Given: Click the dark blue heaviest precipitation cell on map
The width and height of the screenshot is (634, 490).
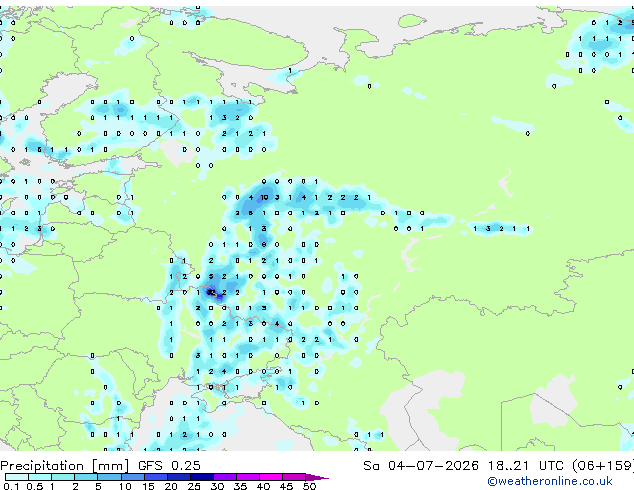Looking at the screenshot, I should [211, 291].
